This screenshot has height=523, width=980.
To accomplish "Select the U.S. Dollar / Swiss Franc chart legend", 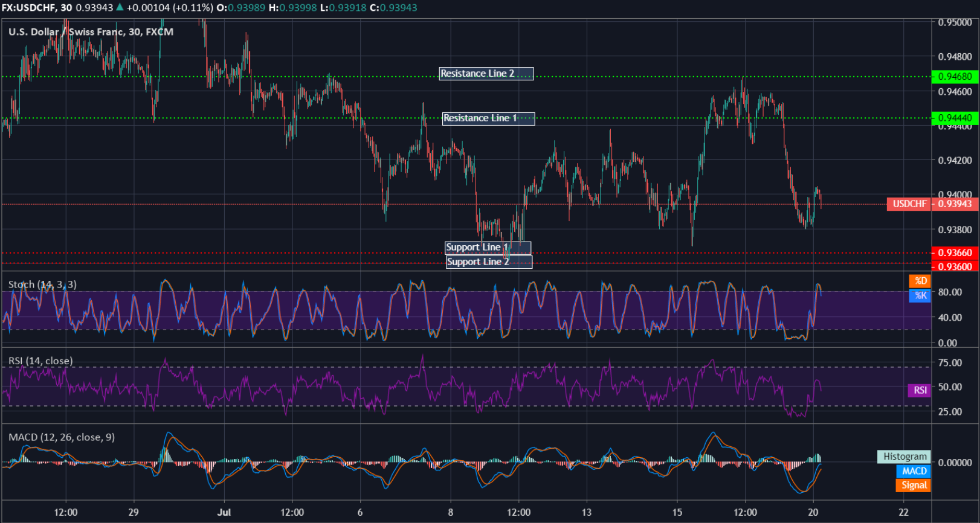I will (x=91, y=32).
